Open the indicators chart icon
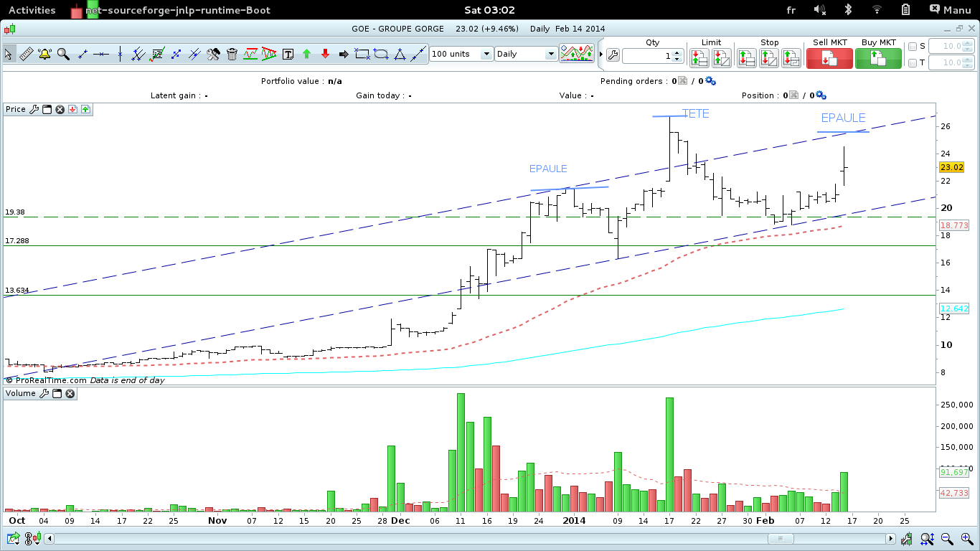This screenshot has width=980, height=551. pos(577,54)
